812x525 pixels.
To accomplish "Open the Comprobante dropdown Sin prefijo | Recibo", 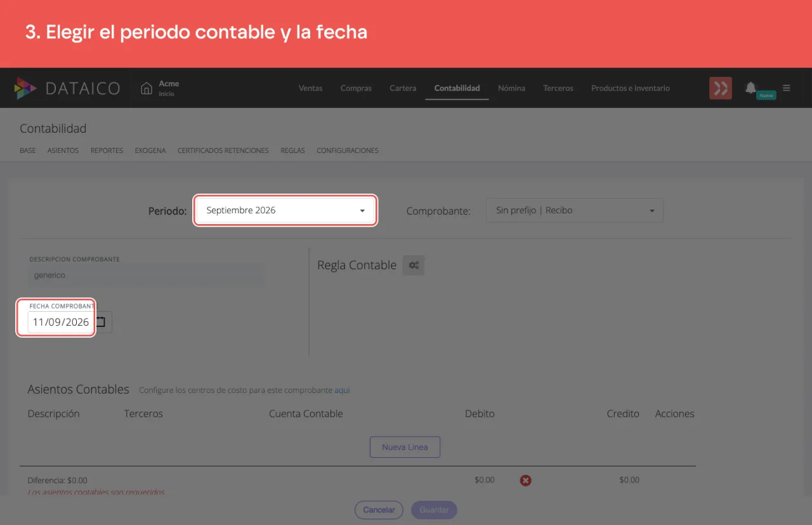I will coord(575,210).
